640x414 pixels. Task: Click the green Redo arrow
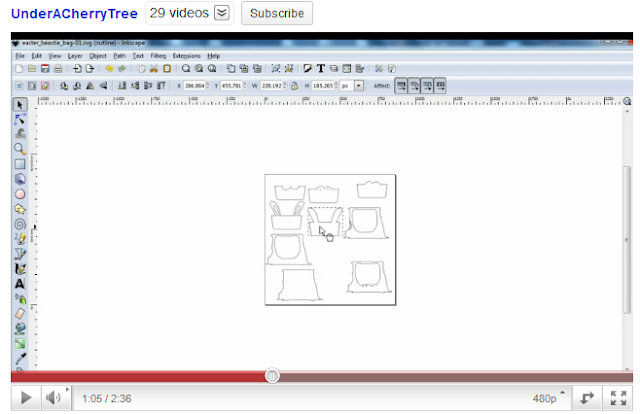(x=122, y=69)
